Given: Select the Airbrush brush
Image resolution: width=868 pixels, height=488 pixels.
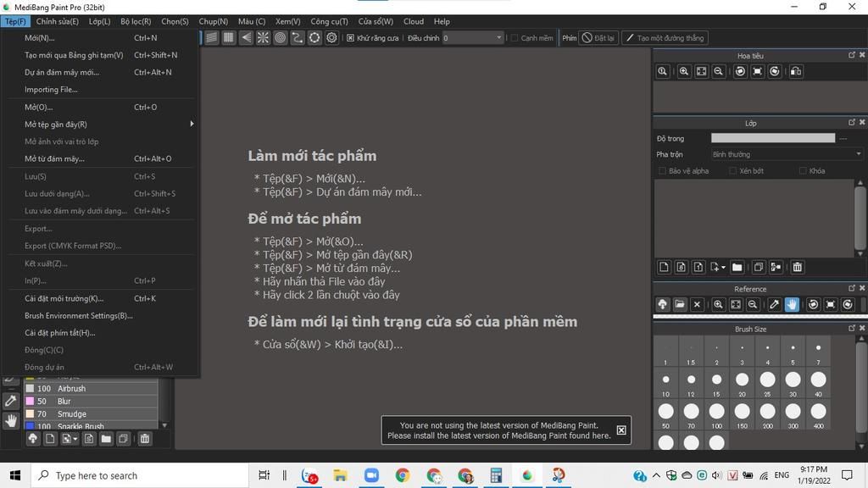Looking at the screenshot, I should 92,388.
